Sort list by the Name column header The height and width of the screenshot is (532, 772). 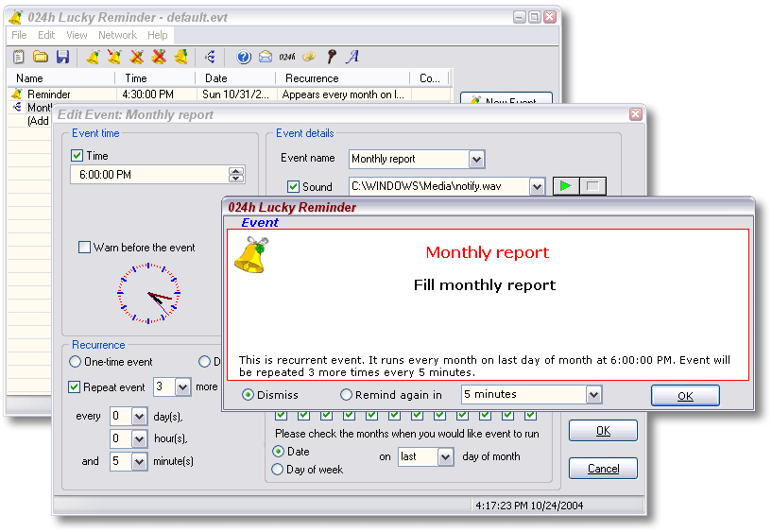(60, 77)
